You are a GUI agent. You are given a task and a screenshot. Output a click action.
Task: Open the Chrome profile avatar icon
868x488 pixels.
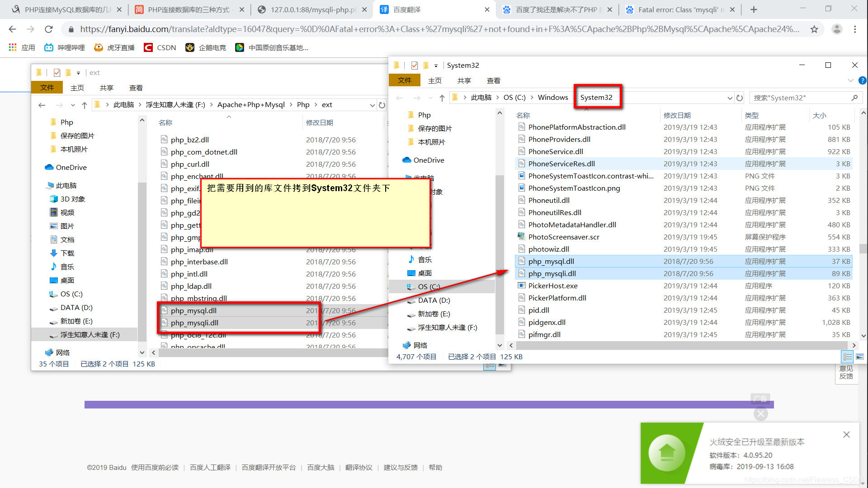[x=837, y=29]
